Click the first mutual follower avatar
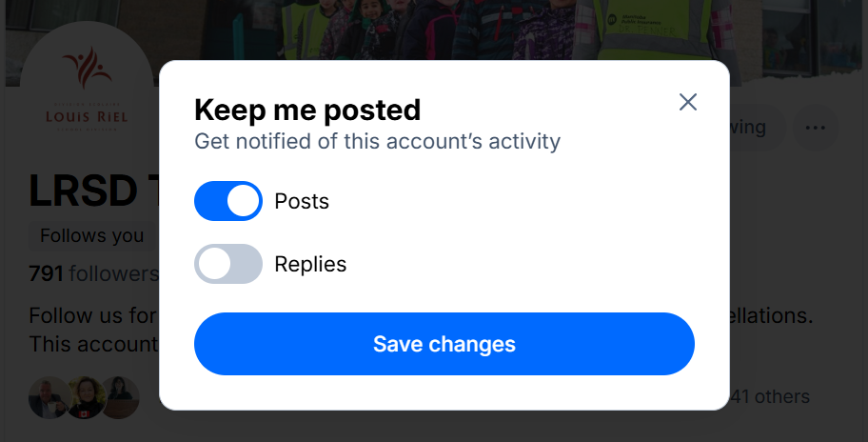This screenshot has width=868, height=442. (47, 397)
